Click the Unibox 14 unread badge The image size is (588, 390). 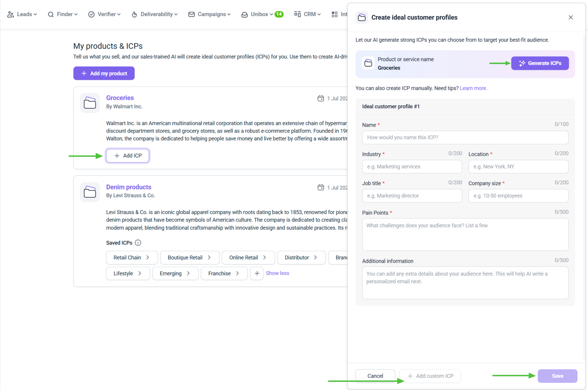(x=279, y=14)
